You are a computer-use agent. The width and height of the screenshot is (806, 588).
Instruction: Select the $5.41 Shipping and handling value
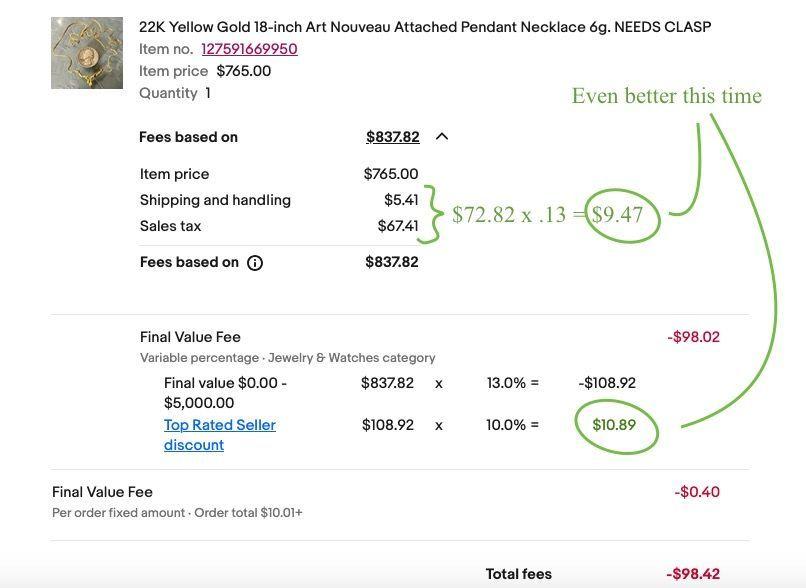[x=401, y=199]
